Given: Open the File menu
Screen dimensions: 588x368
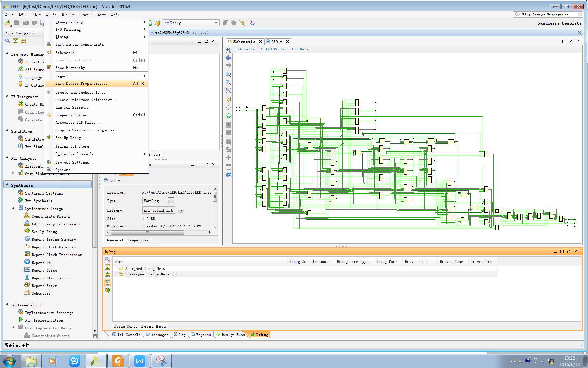Looking at the screenshot, I should [9, 14].
